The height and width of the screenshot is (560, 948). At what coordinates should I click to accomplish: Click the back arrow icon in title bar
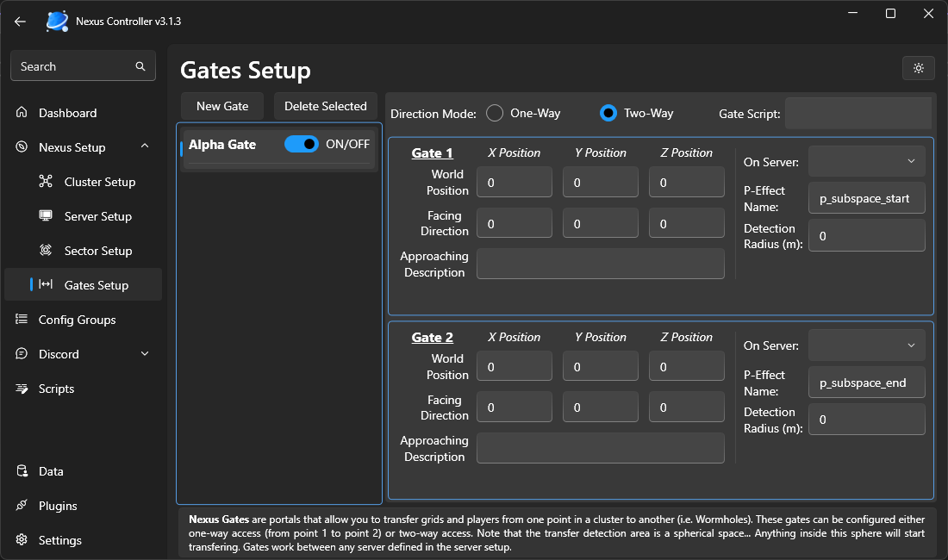[x=21, y=21]
